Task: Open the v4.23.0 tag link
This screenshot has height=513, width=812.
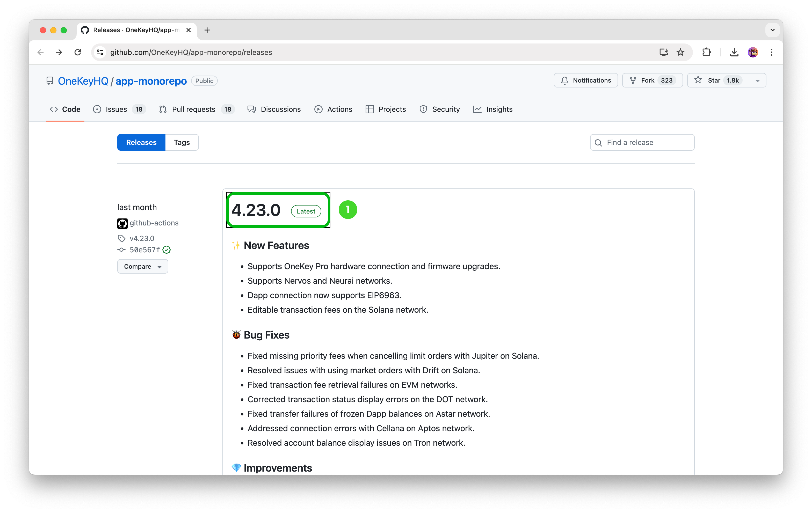Action: [x=142, y=238]
